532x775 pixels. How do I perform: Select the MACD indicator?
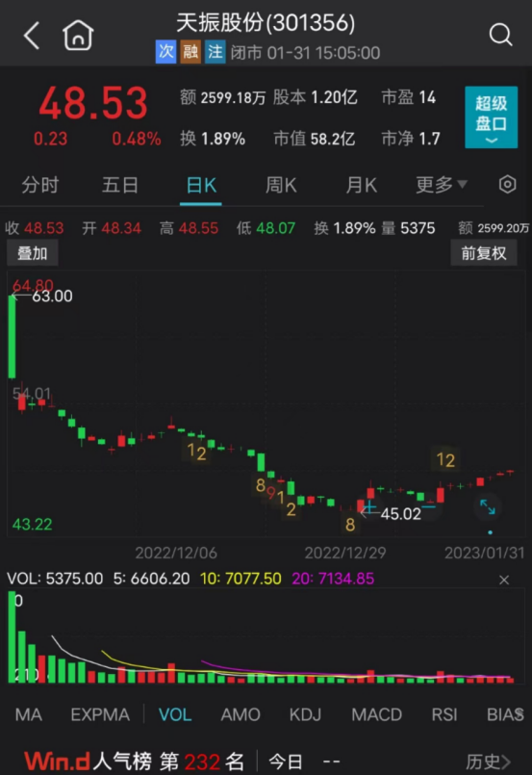[x=376, y=714]
